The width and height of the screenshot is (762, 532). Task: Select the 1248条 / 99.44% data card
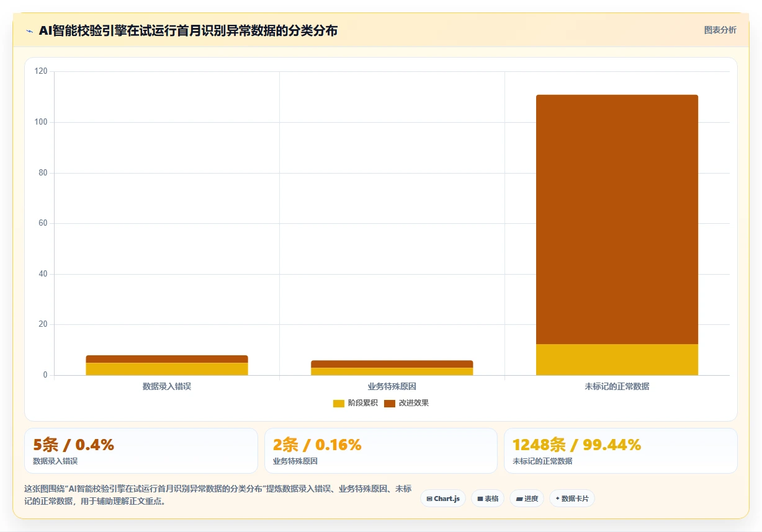(621, 451)
